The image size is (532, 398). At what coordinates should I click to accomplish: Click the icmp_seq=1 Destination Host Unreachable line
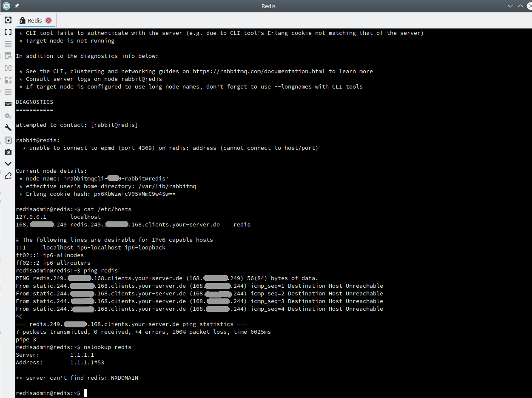point(199,286)
